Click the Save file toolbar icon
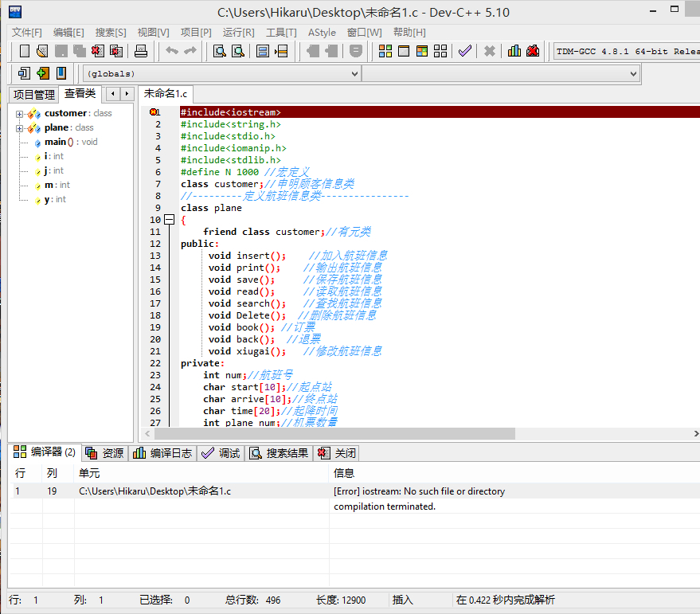This screenshot has width=700, height=614. click(61, 51)
